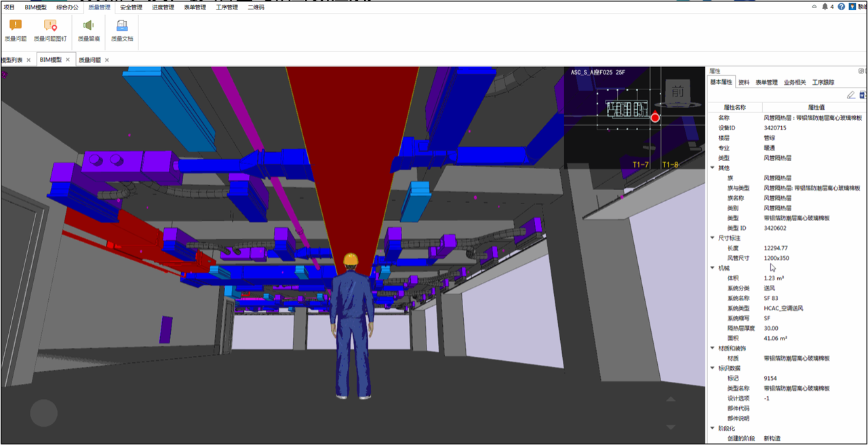Screen dimensions: 868x445
Task: Open the 质量文档 documents tool
Action: tap(122, 31)
